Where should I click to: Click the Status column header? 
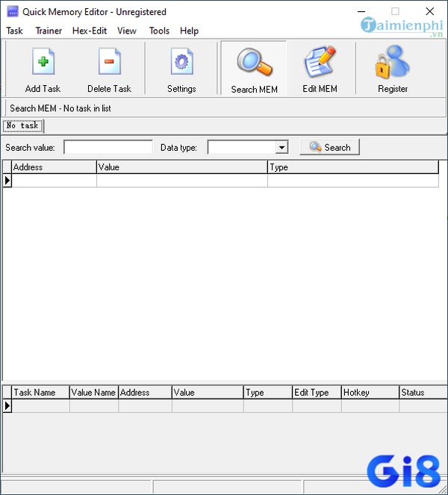(x=423, y=393)
